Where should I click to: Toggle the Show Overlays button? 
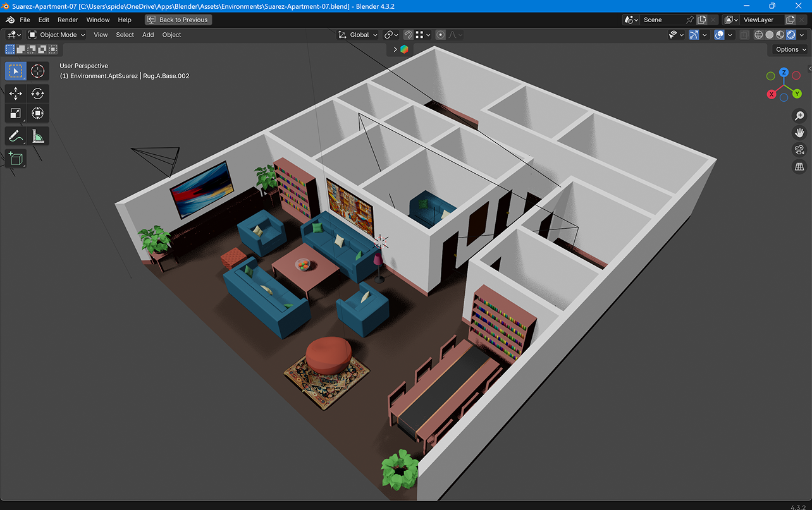click(x=719, y=35)
